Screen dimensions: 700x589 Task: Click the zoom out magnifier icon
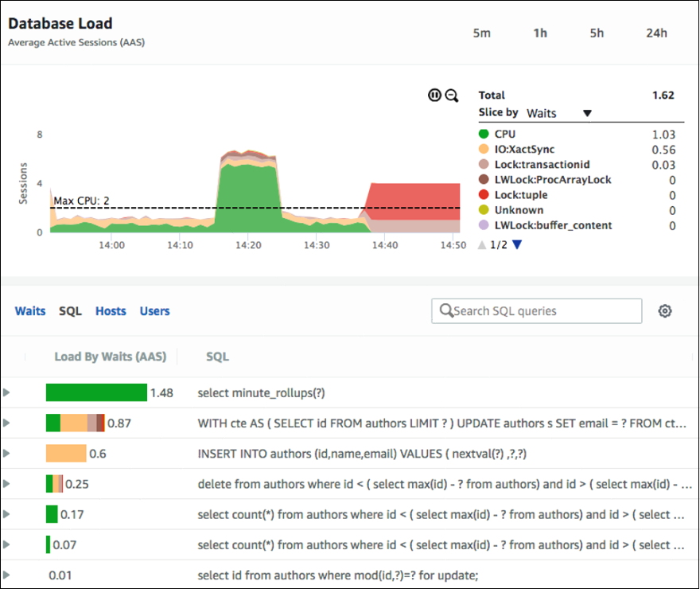click(451, 96)
